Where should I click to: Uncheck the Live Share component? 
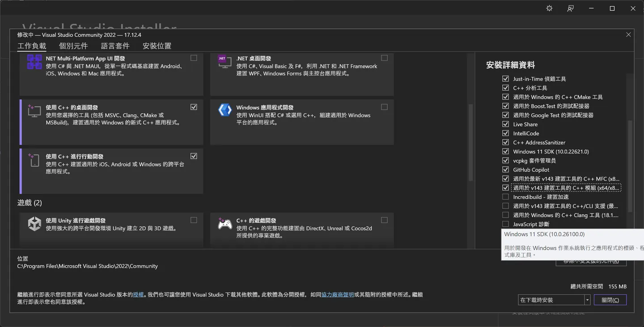point(505,124)
